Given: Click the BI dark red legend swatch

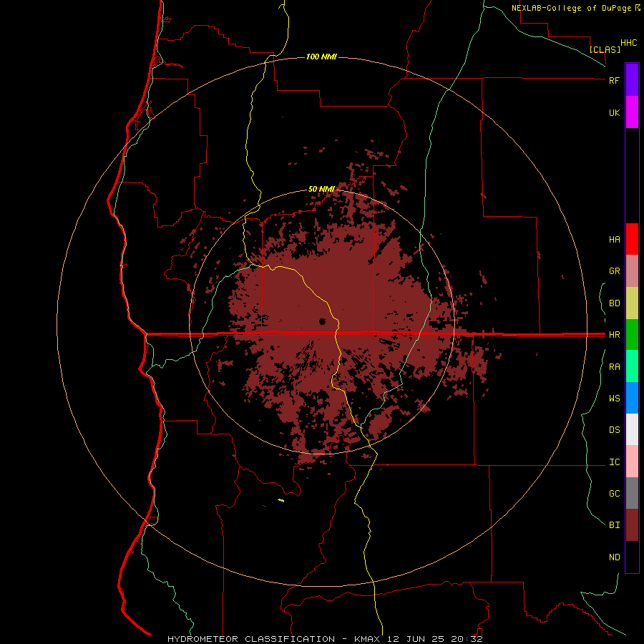Looking at the screenshot, I should 632,525.
